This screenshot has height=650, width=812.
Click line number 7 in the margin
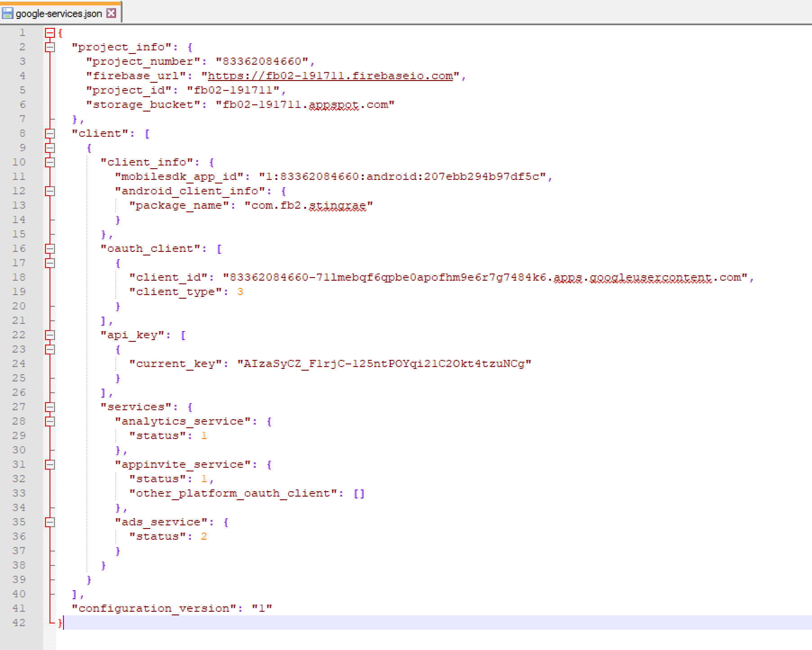(x=22, y=119)
